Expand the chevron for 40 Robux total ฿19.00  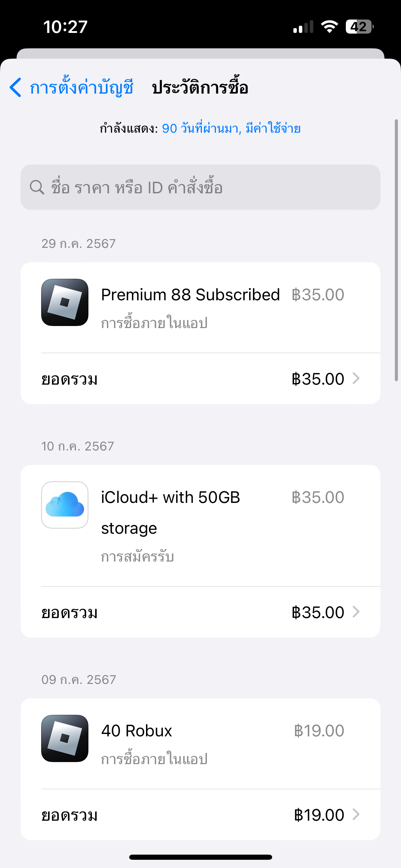(x=356, y=815)
